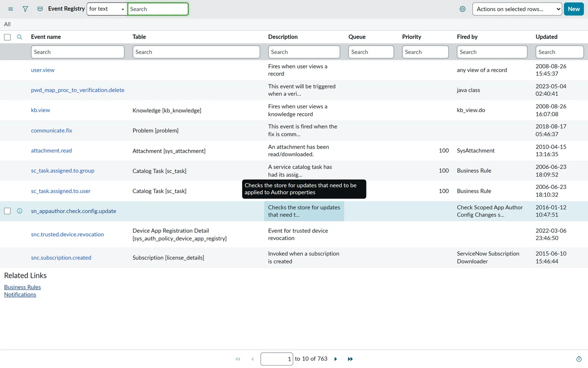Focus the Priority column search field

click(425, 52)
